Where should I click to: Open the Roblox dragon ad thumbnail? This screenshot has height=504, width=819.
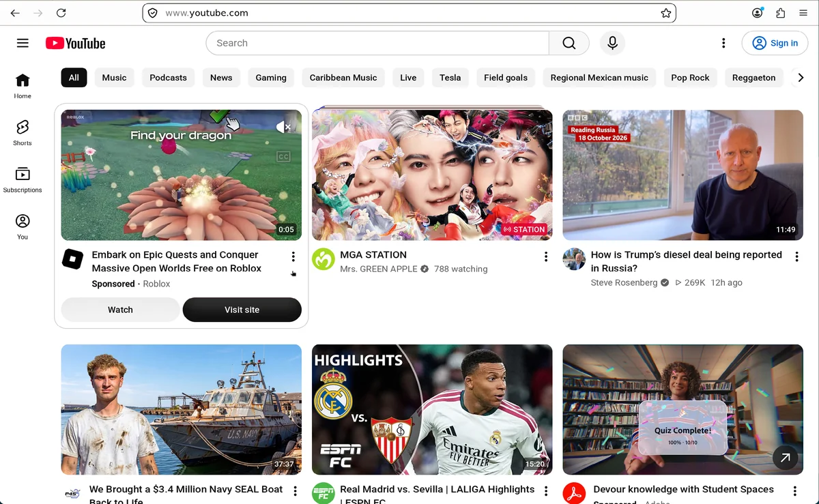(x=182, y=175)
